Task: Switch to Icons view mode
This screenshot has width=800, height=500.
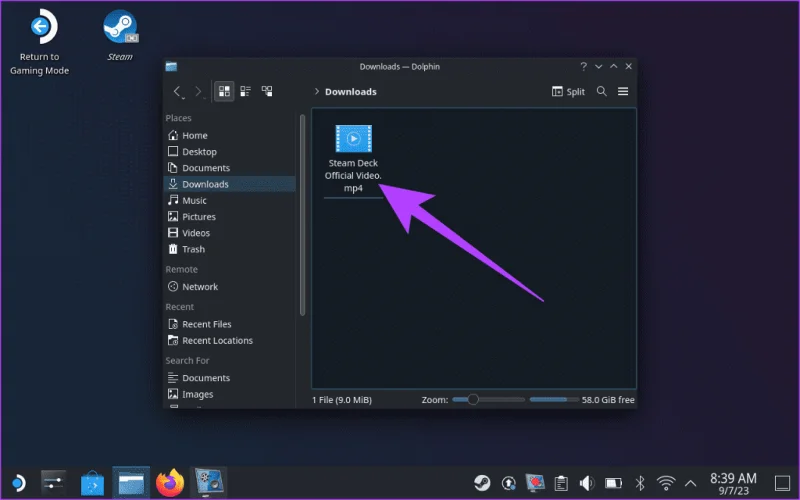Action: coord(224,91)
